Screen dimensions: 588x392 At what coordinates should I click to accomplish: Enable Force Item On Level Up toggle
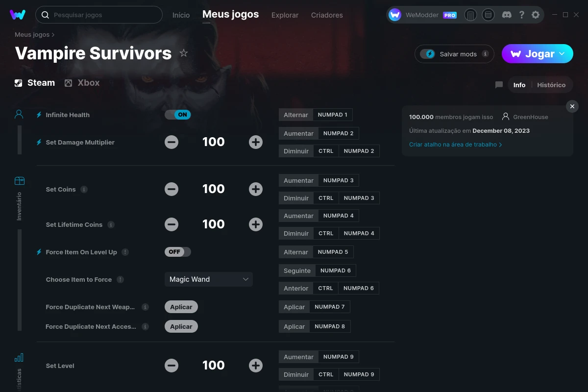tap(177, 252)
